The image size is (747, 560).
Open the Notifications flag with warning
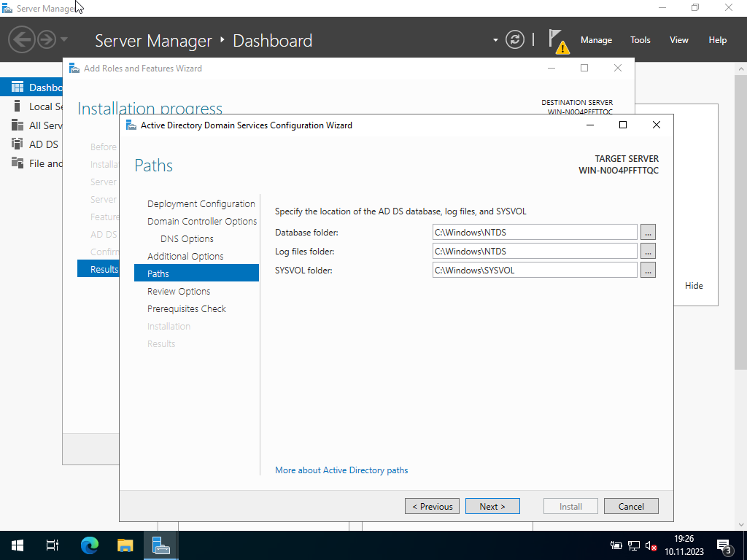point(558,41)
